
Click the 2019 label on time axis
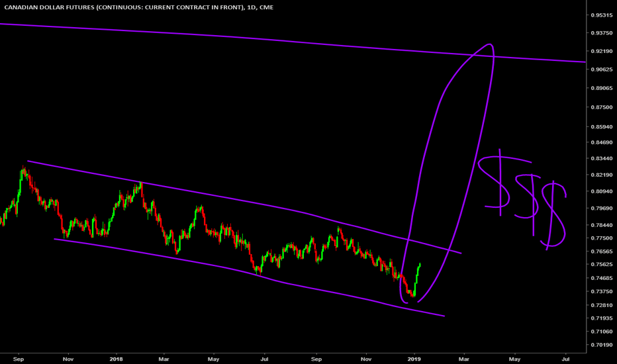pyautogui.click(x=414, y=359)
